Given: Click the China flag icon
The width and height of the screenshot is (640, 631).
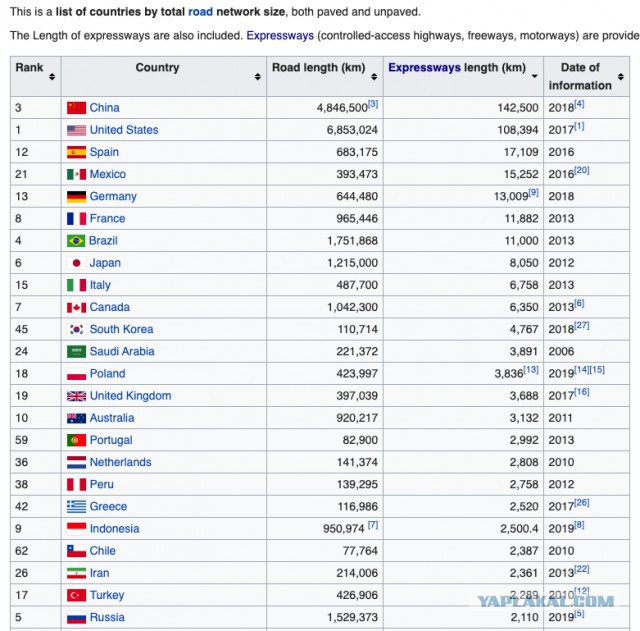Looking at the screenshot, I should click(x=76, y=108).
